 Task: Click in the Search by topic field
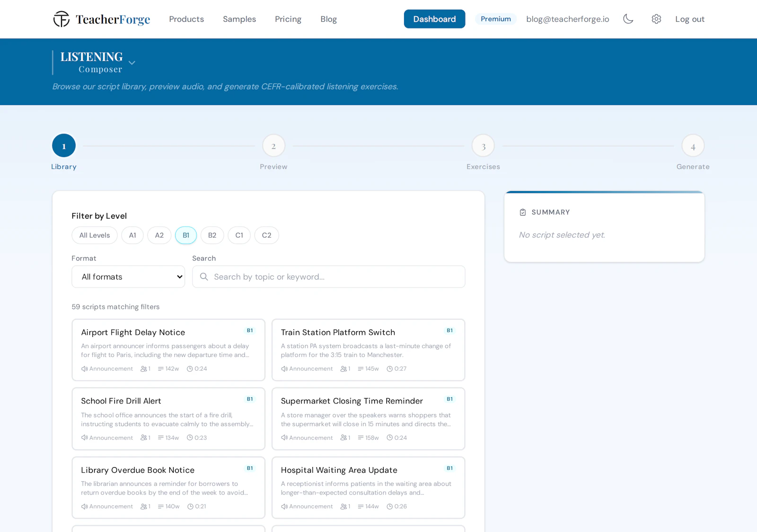[329, 277]
